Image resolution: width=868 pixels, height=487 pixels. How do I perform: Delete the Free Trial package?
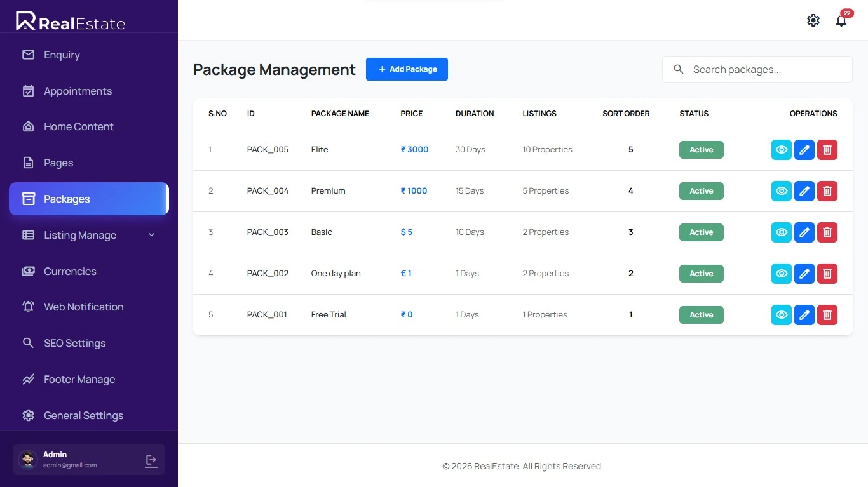pos(827,315)
